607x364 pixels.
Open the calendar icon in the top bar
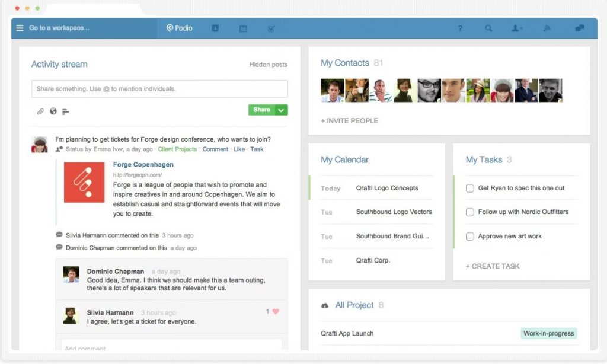243,28
